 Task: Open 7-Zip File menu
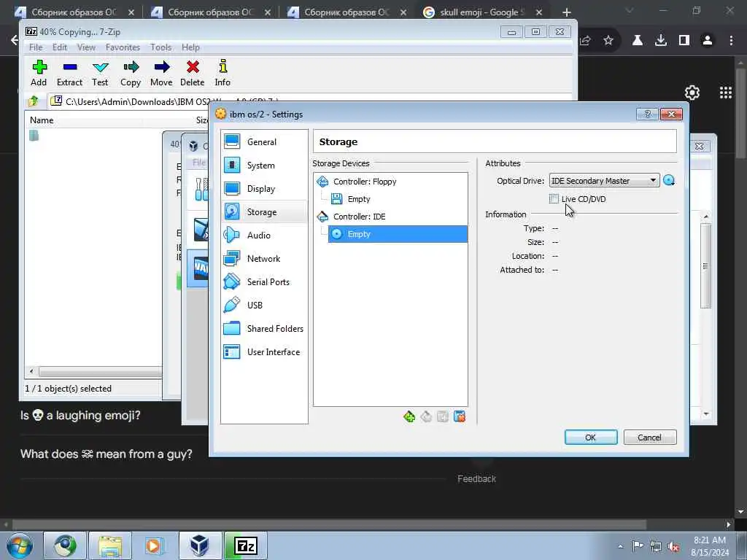(x=36, y=47)
